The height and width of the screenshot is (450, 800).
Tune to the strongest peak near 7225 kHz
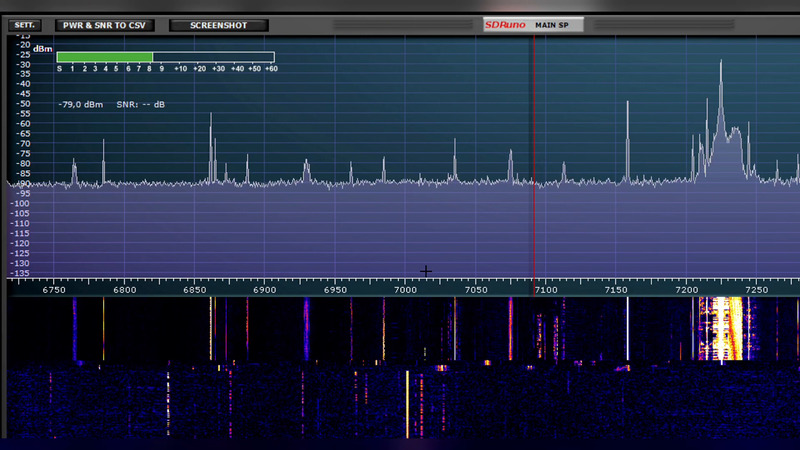[720, 90]
